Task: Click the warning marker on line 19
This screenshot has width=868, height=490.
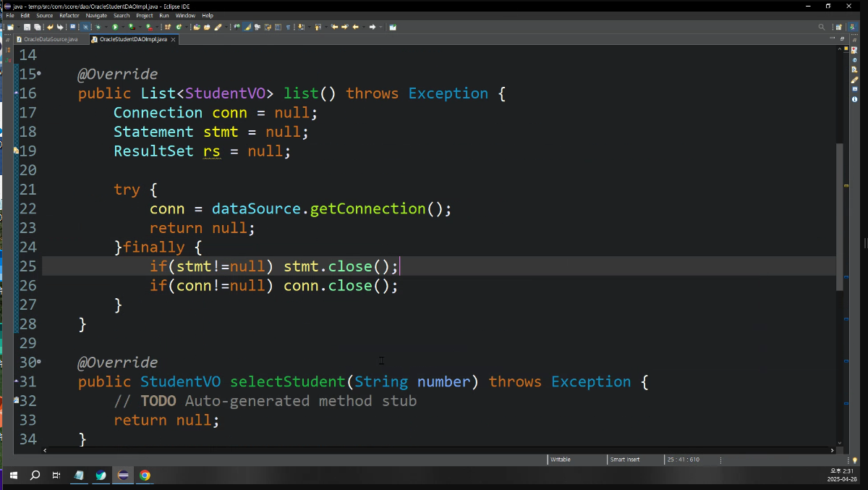Action: (x=16, y=151)
